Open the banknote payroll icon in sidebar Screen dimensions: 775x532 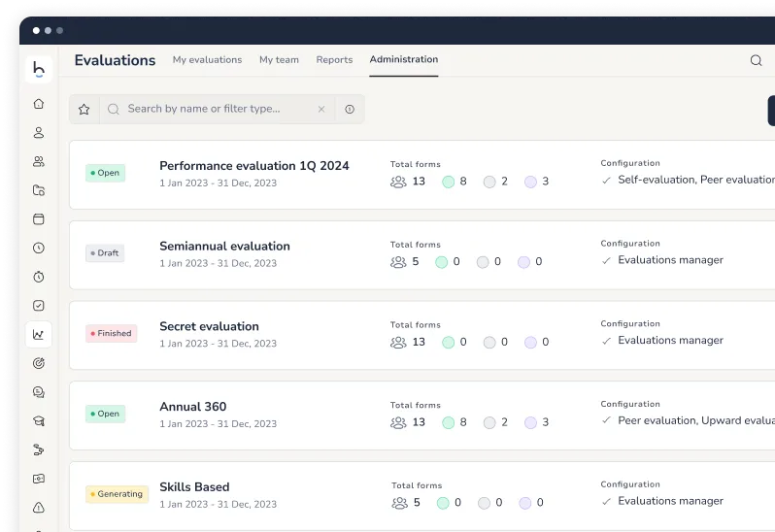(39, 479)
